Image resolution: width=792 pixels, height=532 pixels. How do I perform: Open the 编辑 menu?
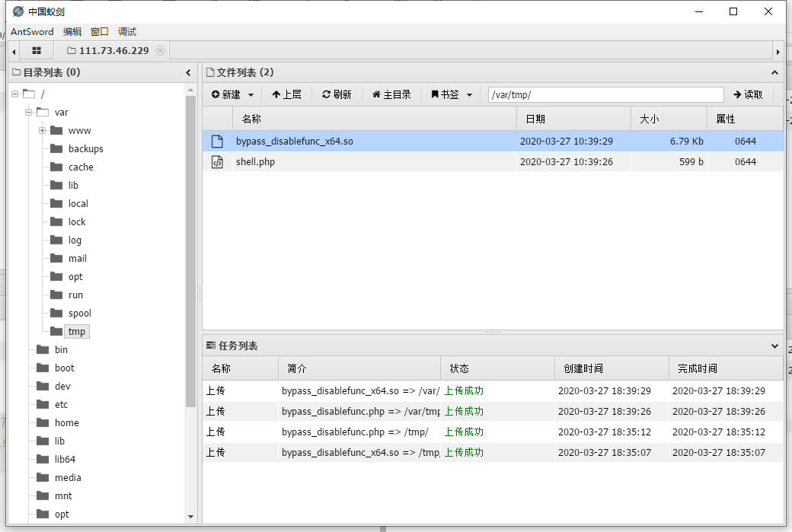click(x=72, y=31)
